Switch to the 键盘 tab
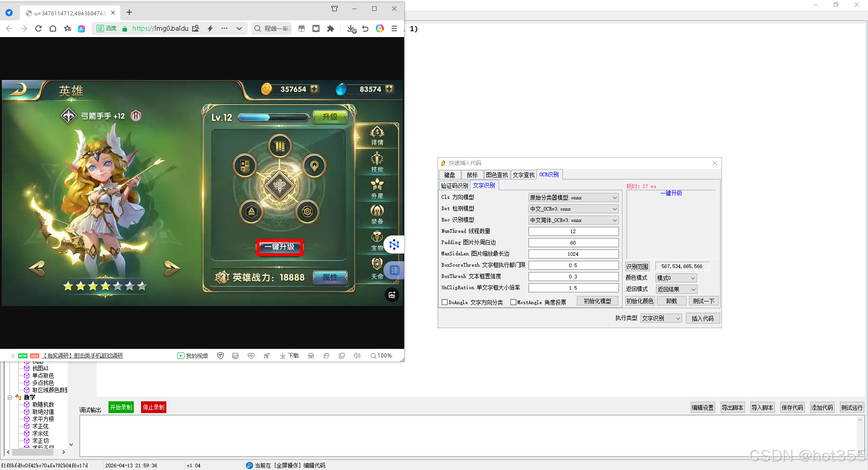 (449, 175)
